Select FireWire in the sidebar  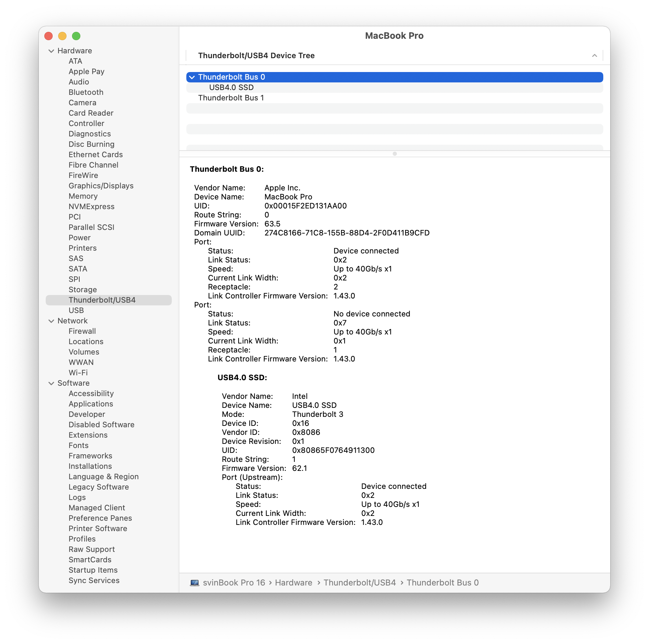pyautogui.click(x=83, y=176)
